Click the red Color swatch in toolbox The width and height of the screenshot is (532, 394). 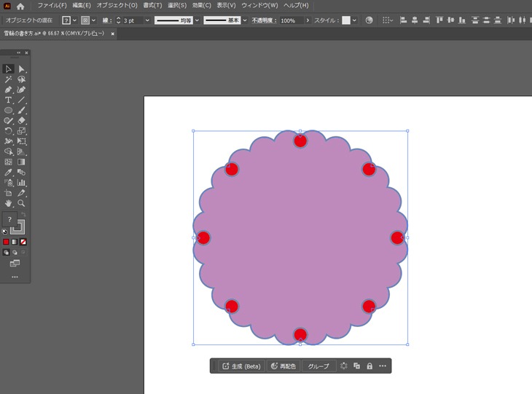6,242
